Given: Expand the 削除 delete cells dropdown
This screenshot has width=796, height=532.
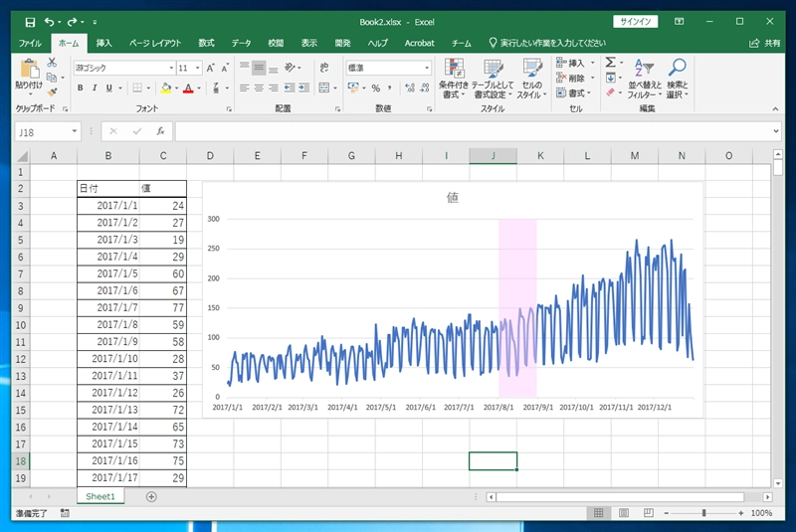Looking at the screenshot, I should coord(592,78).
